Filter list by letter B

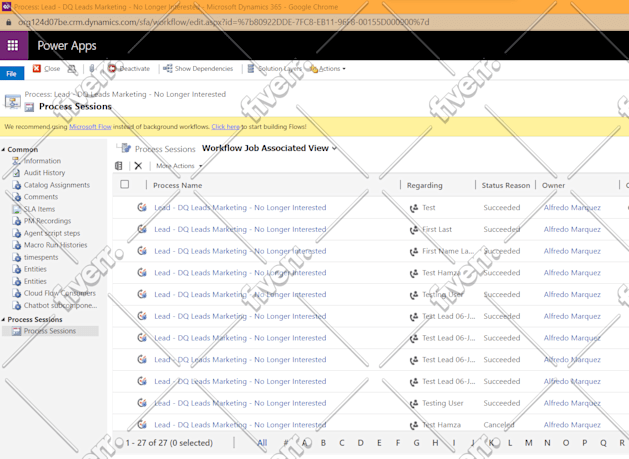pyautogui.click(x=323, y=443)
